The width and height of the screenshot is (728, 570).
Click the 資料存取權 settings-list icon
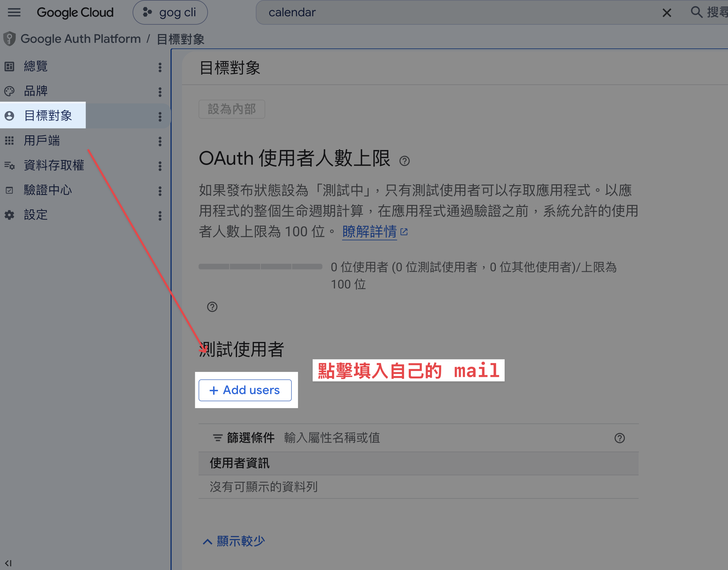9,165
